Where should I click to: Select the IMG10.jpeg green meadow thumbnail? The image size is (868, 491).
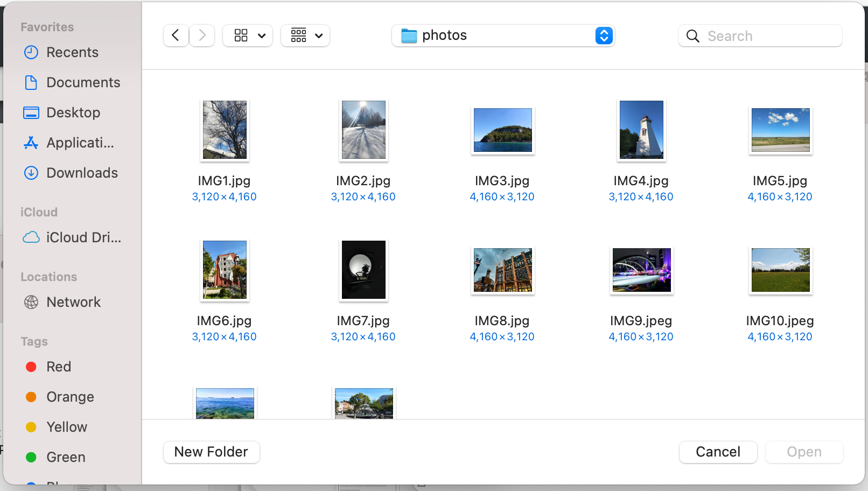click(x=780, y=270)
